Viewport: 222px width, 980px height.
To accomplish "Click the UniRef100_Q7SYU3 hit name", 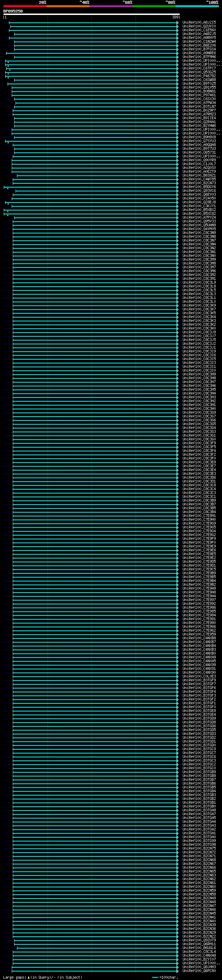I will point(199,141).
